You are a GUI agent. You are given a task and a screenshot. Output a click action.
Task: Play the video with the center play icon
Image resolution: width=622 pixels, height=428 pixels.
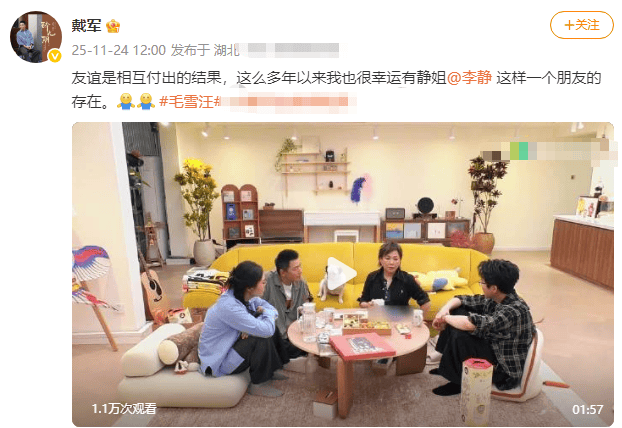342,274
